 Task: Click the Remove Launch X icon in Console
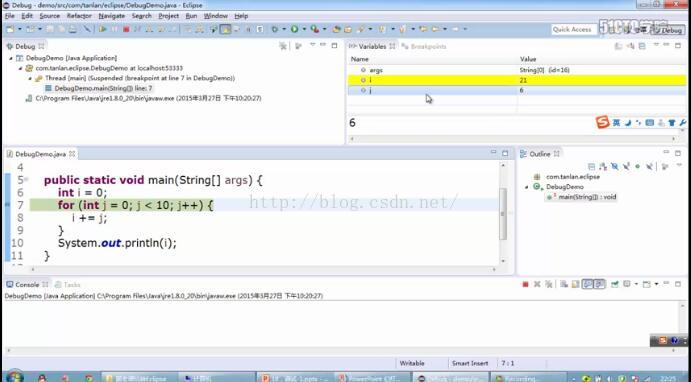(x=537, y=284)
